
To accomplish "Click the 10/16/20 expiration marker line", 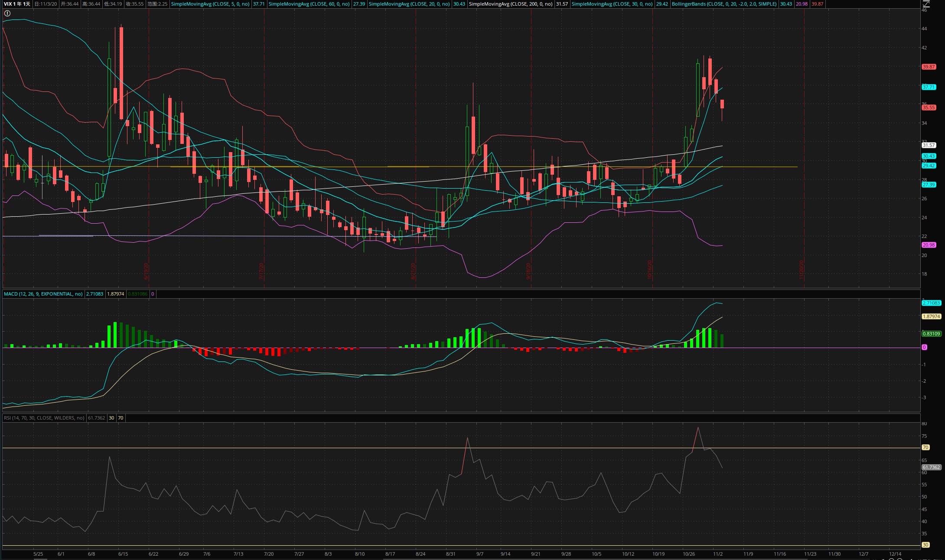I will [653, 147].
